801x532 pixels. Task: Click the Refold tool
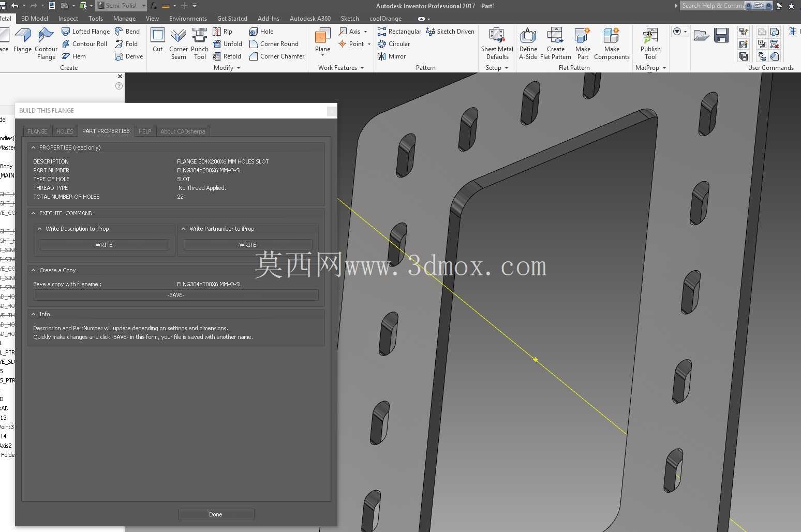[227, 56]
